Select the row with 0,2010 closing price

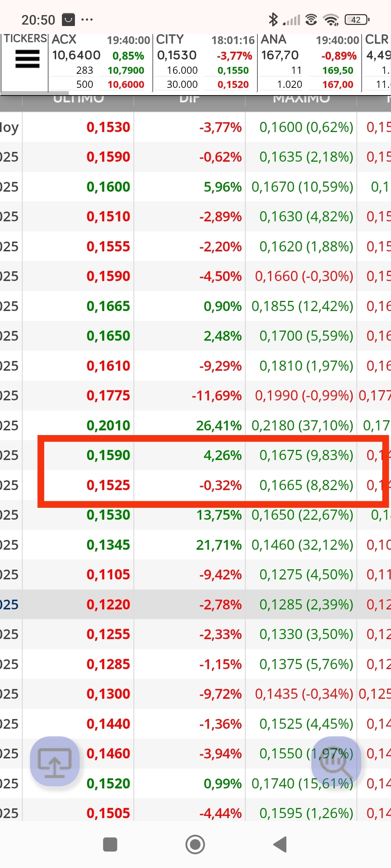[195, 425]
